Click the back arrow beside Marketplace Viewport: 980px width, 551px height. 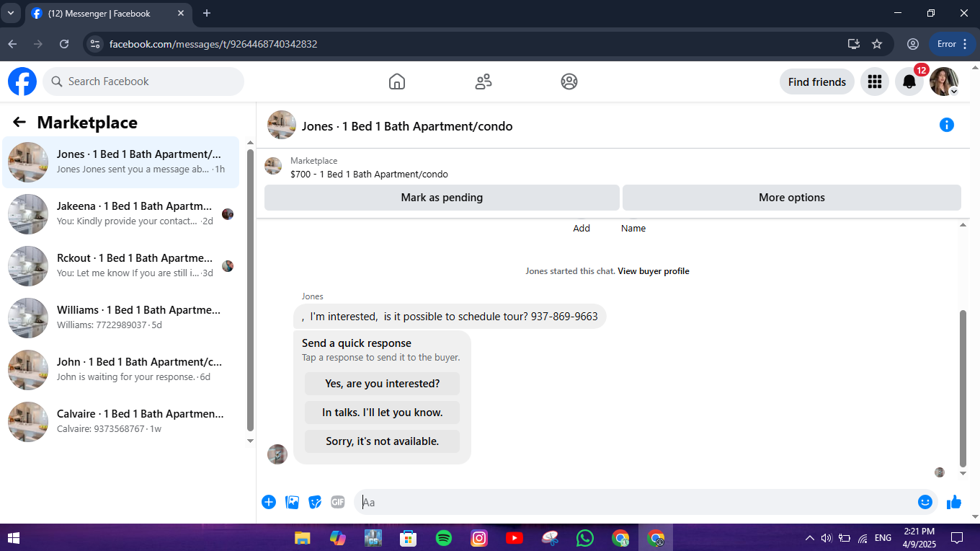coord(19,123)
